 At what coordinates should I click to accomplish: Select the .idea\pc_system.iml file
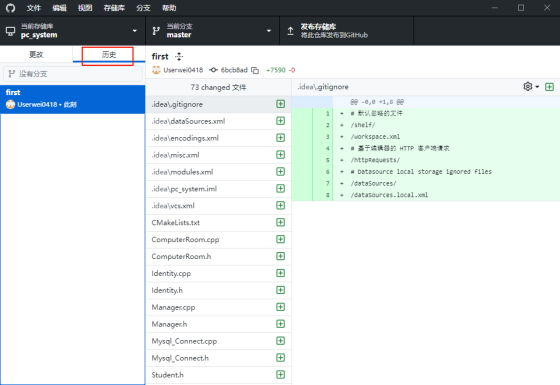[x=218, y=189]
